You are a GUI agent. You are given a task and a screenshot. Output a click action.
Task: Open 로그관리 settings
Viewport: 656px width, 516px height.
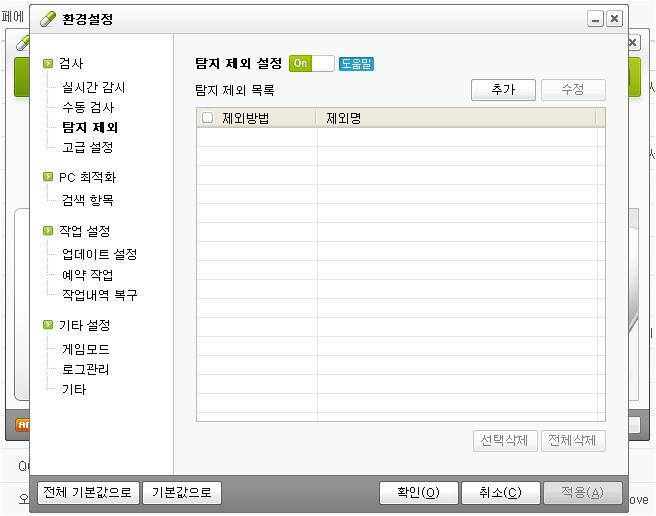[x=86, y=369]
